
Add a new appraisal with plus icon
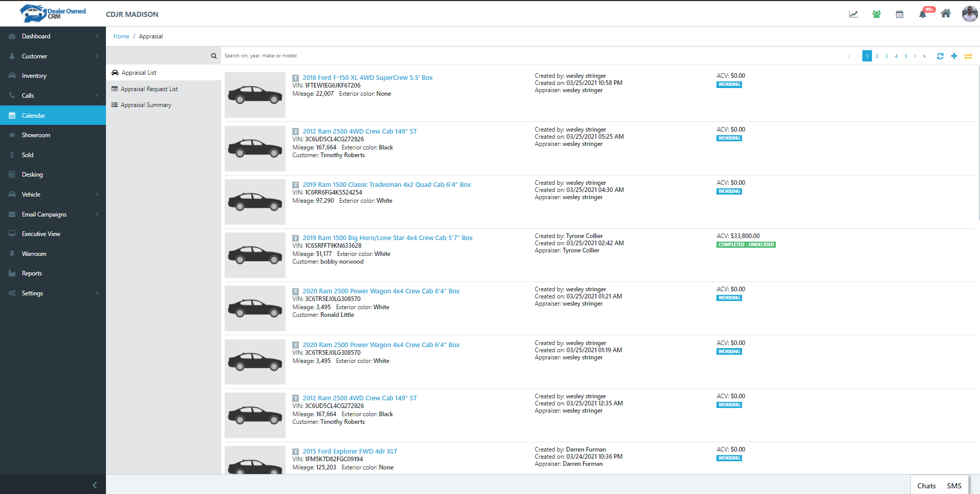click(954, 56)
